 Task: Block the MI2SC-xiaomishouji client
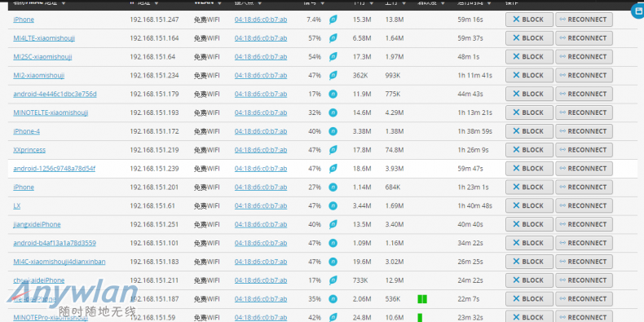click(x=529, y=57)
